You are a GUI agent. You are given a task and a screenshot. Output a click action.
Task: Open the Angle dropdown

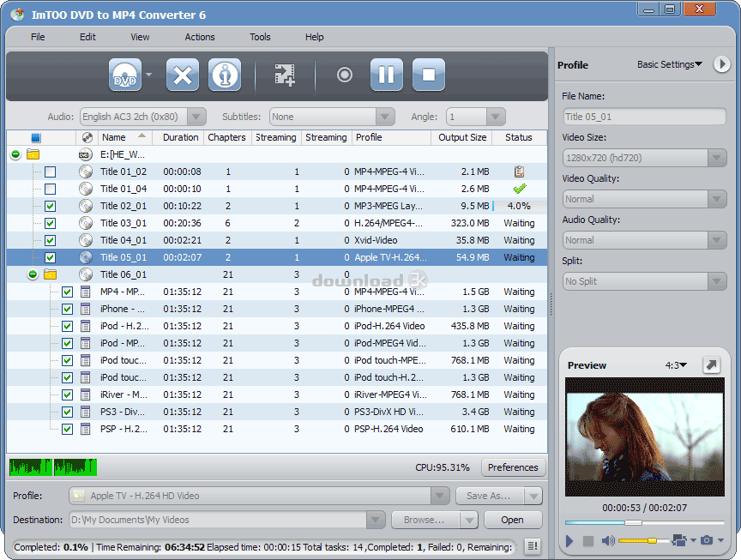tap(495, 117)
